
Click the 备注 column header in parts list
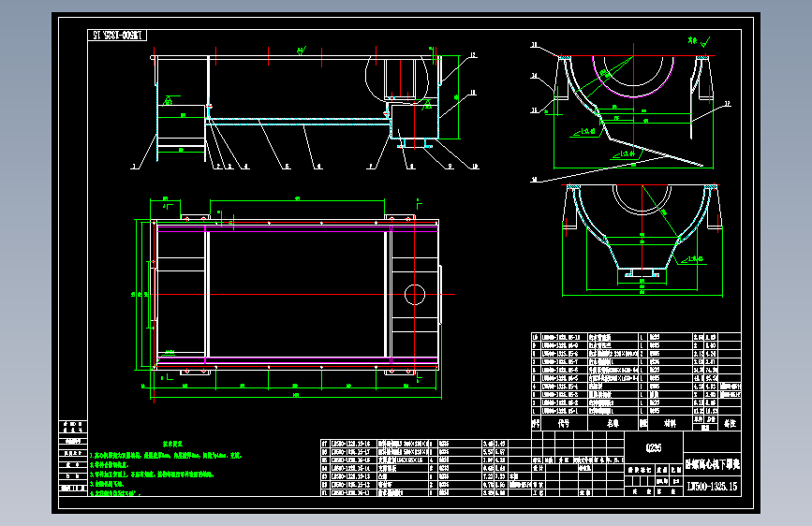click(x=730, y=423)
